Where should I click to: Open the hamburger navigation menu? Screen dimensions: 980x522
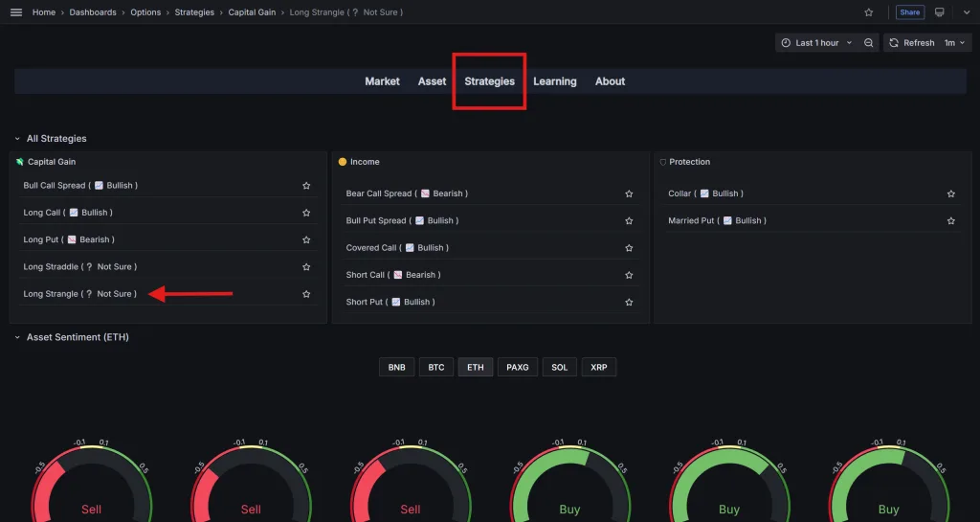coord(15,12)
